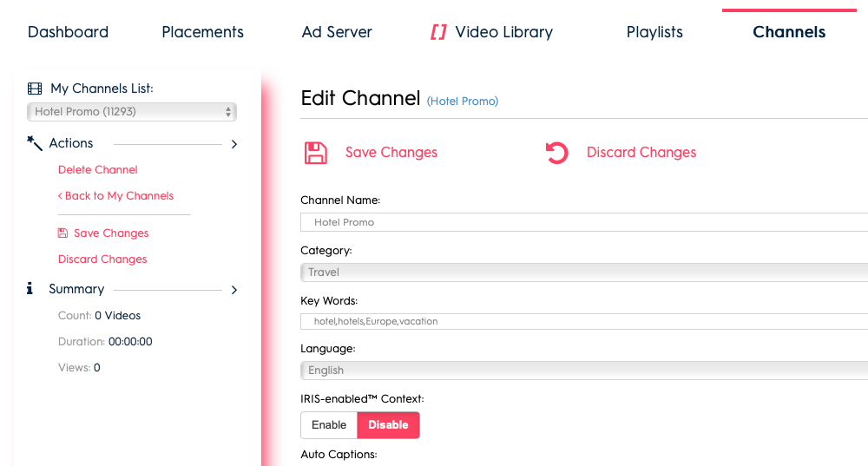Screen dimensions: 868x466
Task: Click Back to My Channels link
Action: click(115, 196)
